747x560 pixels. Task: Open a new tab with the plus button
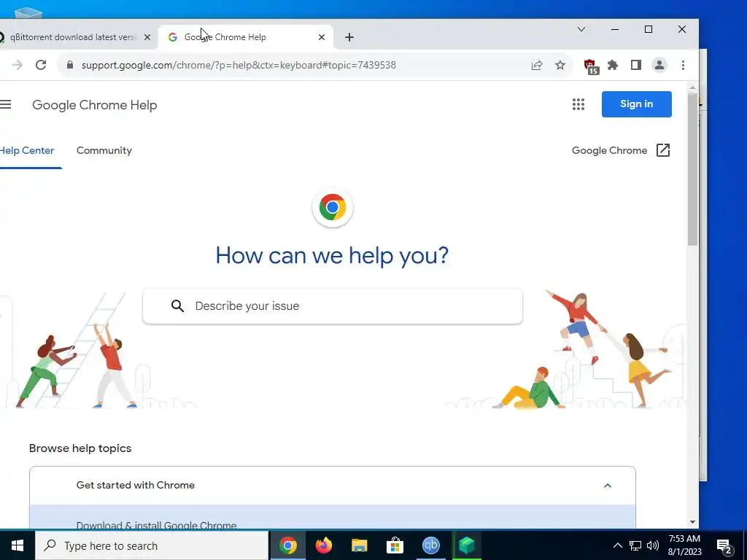349,37
